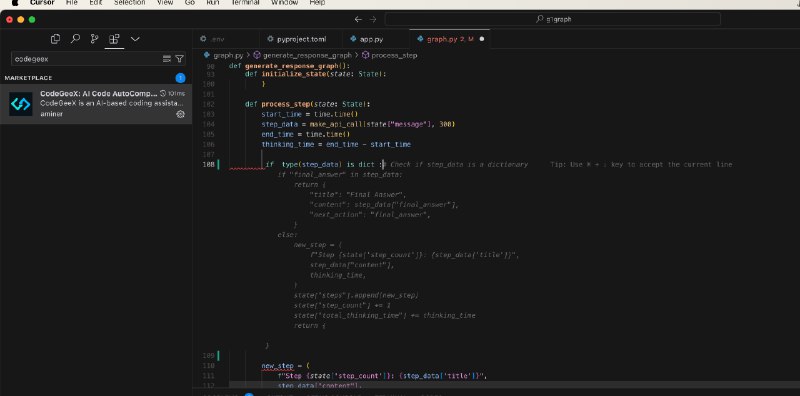The image size is (800, 396).
Task: Click the make_api_call code line
Action: 358,124
